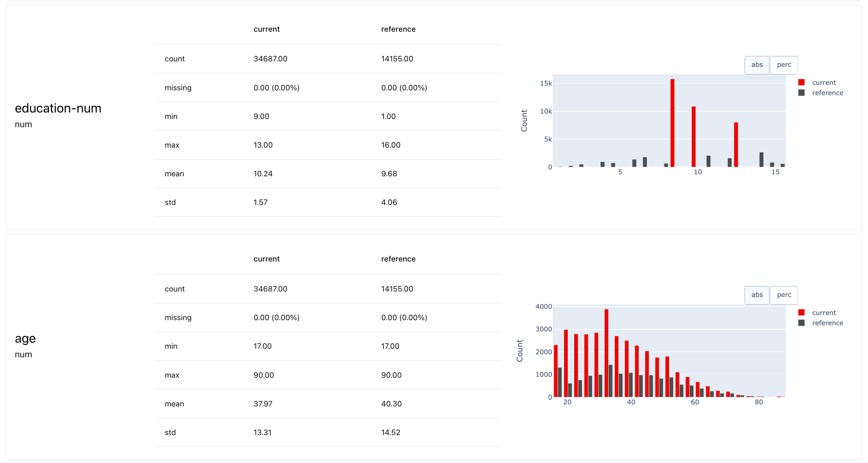
Task: Toggle reference legend in education-num chart
Action: [x=827, y=93]
